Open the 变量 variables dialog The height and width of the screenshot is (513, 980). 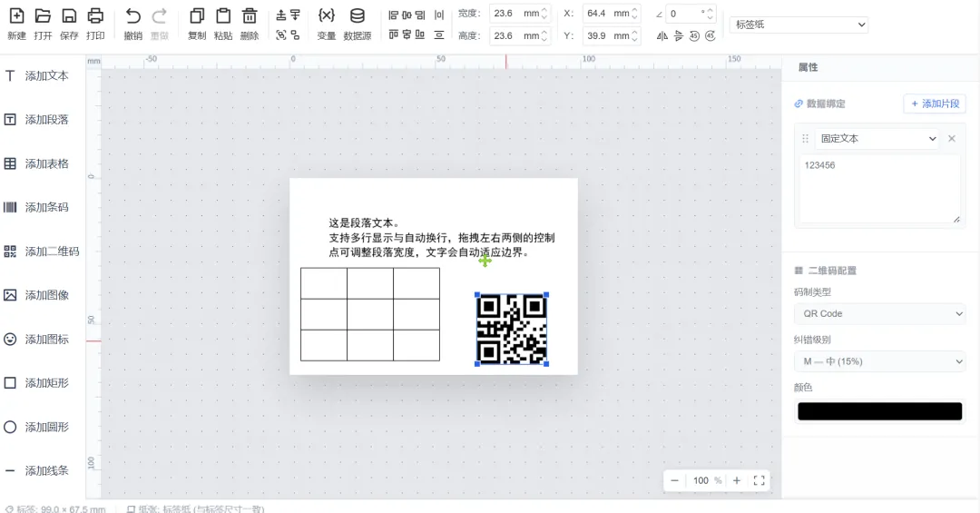(327, 24)
